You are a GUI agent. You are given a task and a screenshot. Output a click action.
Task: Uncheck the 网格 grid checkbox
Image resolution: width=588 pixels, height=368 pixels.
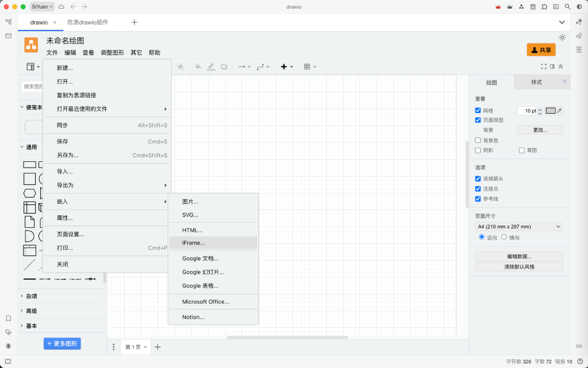(x=478, y=111)
